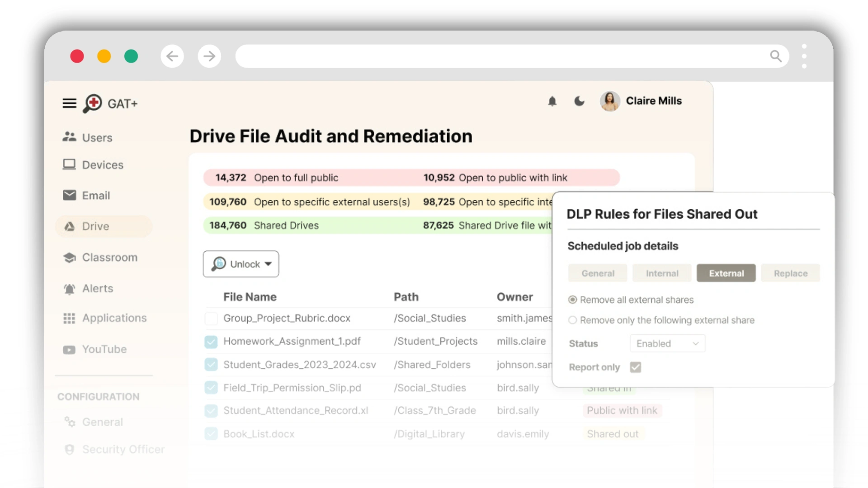
Task: Tick the checkbox beside Group_Project_Rubric.docx
Action: click(211, 318)
